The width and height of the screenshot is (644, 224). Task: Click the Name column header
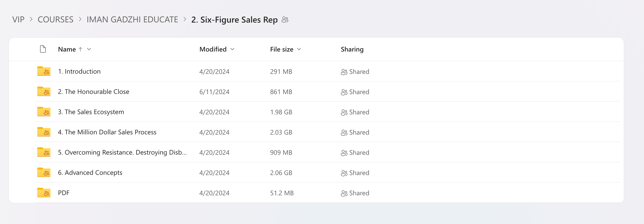click(67, 49)
